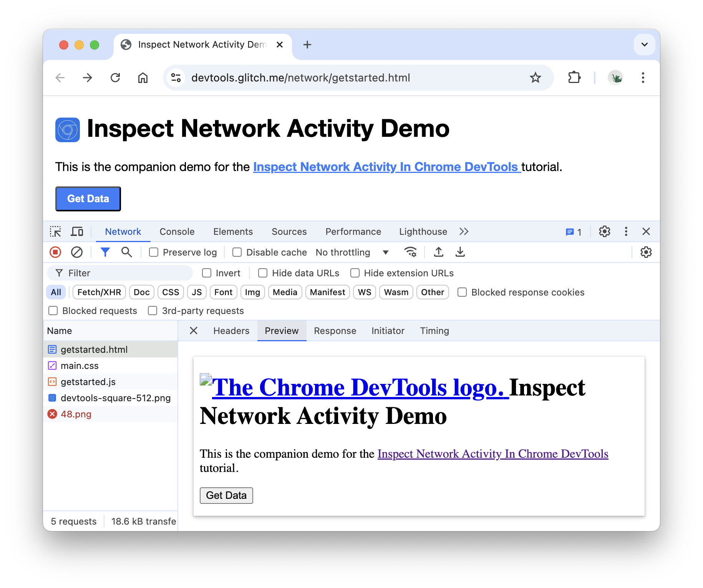Activate the inspect element tool
This screenshot has width=703, height=588.
point(56,231)
